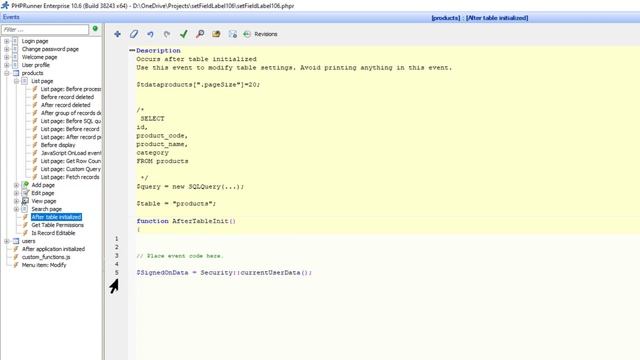Open custom_functions.js item
The height and width of the screenshot is (360, 640).
coord(46,257)
